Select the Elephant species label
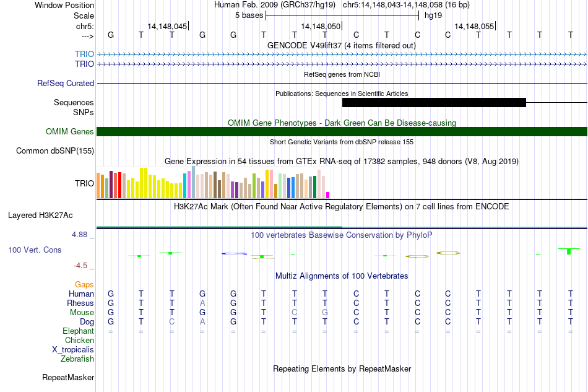This screenshot has height=392, width=588. pos(79,331)
